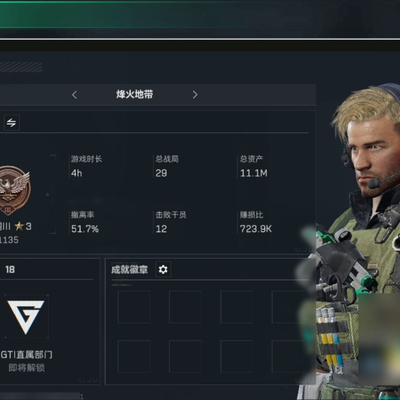
Task: Click the 赚损比 723.9K profit ratio stat
Action: click(x=256, y=222)
